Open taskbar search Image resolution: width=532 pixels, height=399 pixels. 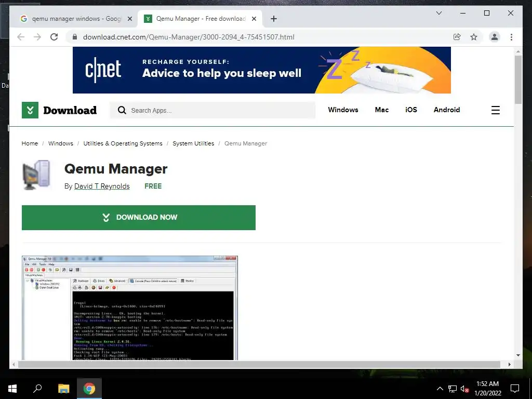tap(37, 389)
